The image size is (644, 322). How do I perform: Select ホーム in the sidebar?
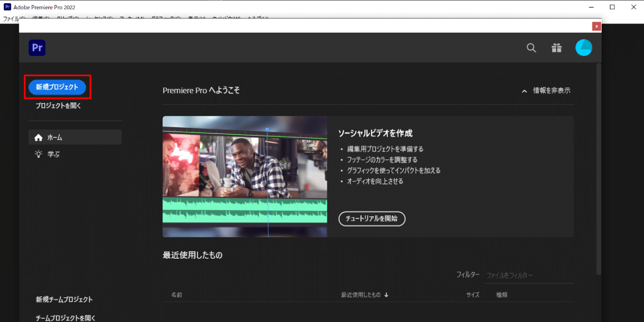point(75,137)
